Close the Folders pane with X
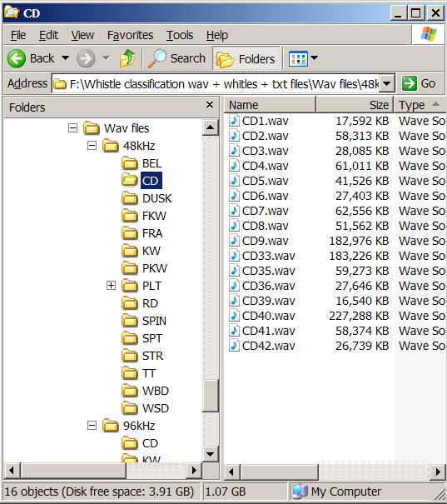 point(210,105)
